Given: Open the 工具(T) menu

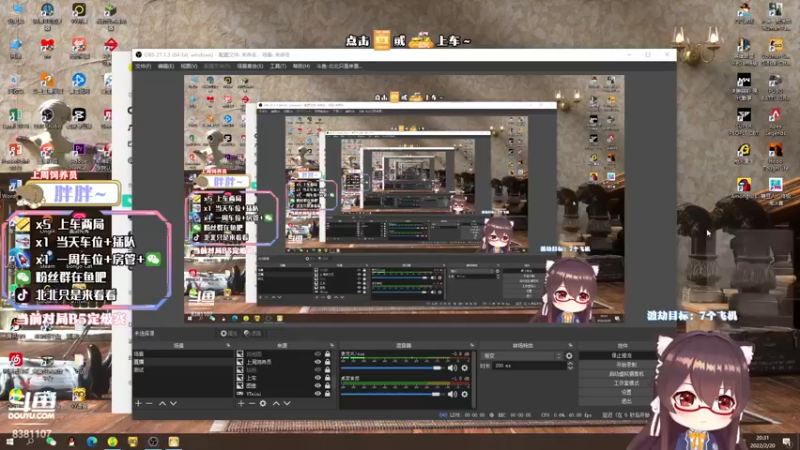Looking at the screenshot, I should click(278, 66).
